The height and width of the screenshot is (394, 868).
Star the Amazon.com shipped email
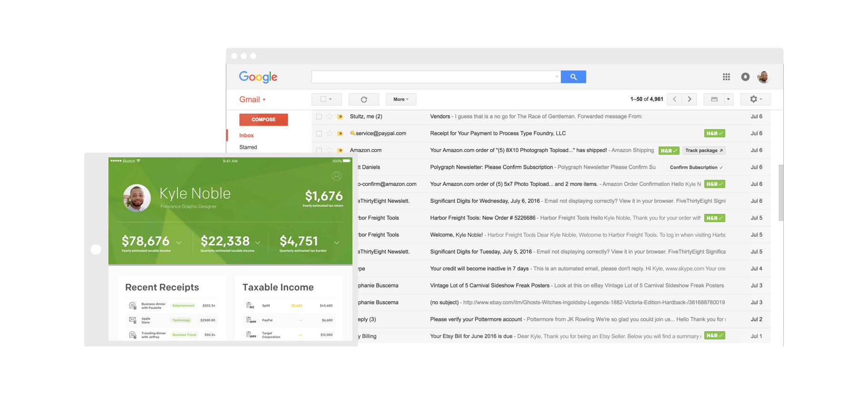pyautogui.click(x=330, y=150)
